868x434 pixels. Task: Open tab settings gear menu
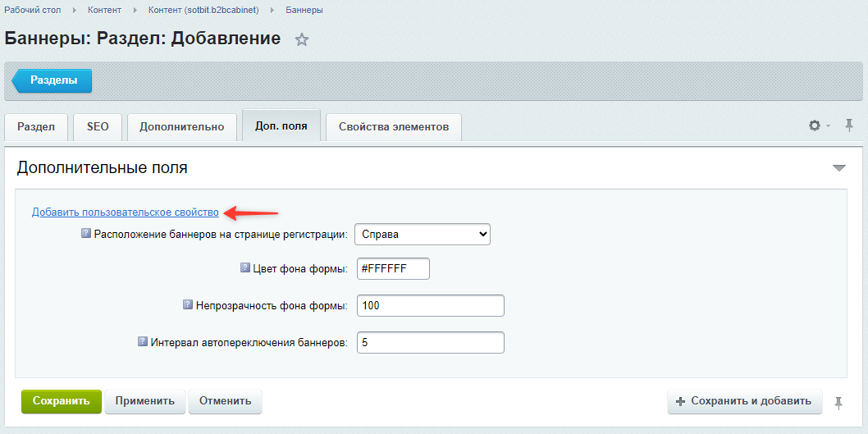815,126
